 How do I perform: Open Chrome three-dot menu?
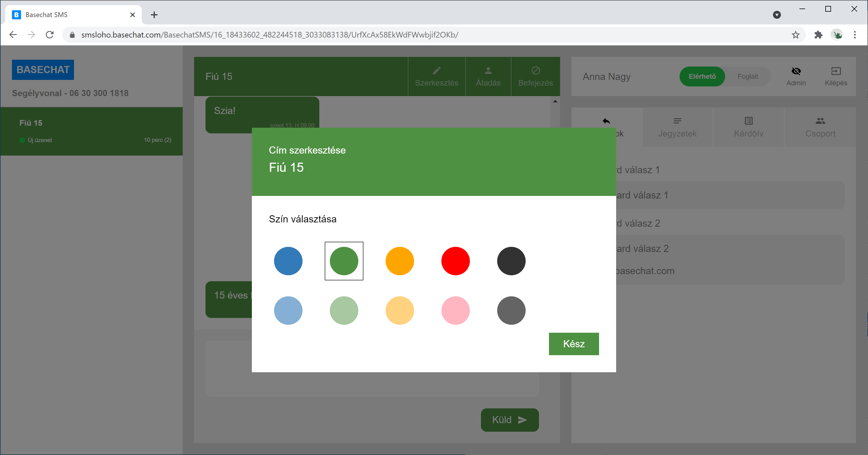(x=855, y=35)
